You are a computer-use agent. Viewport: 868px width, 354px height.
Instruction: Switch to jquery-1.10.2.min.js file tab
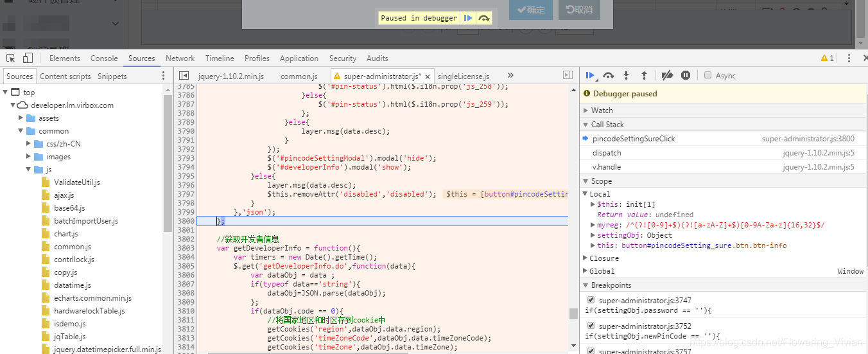pyautogui.click(x=231, y=76)
